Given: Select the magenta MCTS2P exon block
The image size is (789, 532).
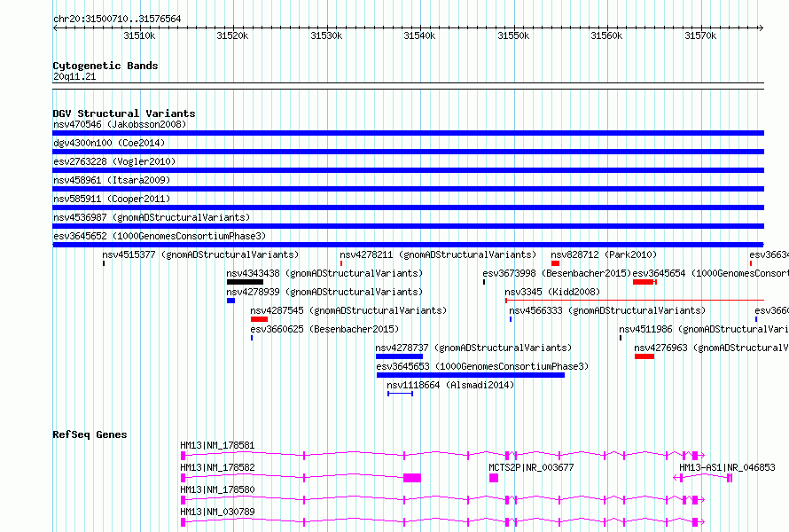Looking at the screenshot, I should 494,478.
